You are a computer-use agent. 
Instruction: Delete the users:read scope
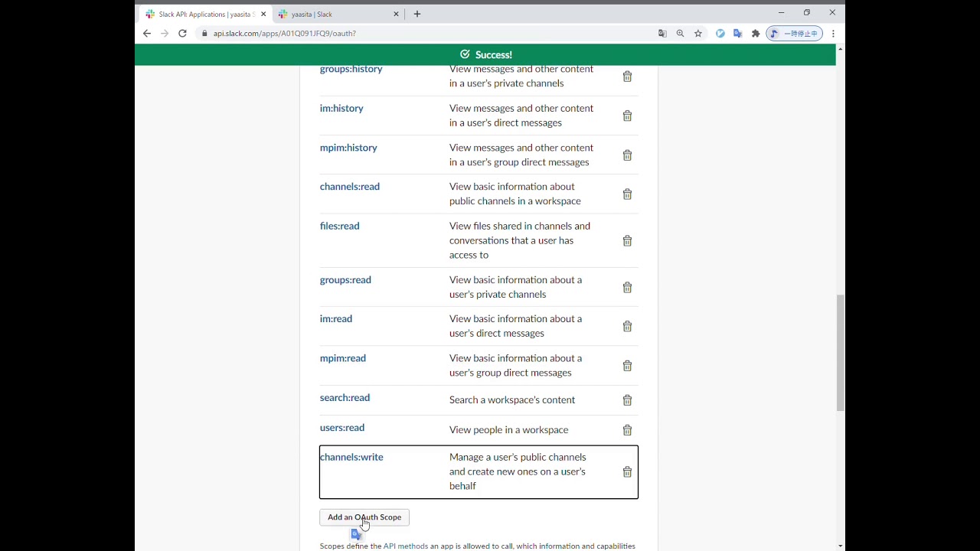coord(627,430)
